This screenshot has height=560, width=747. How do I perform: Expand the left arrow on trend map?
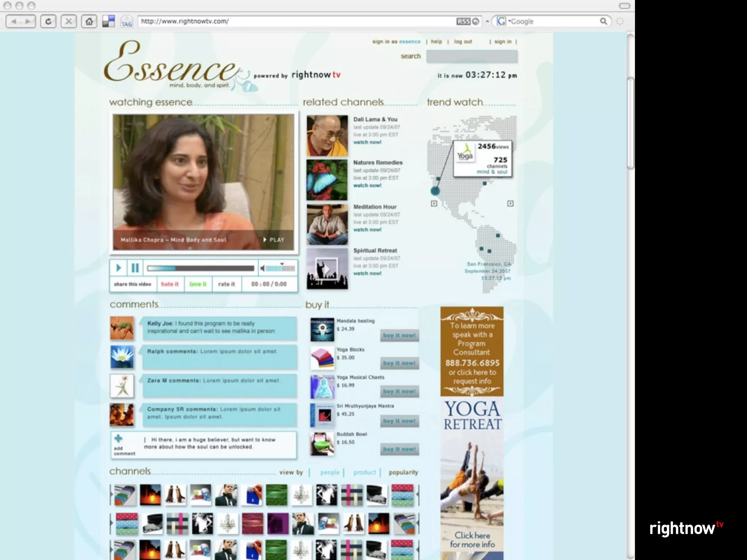[x=434, y=203]
